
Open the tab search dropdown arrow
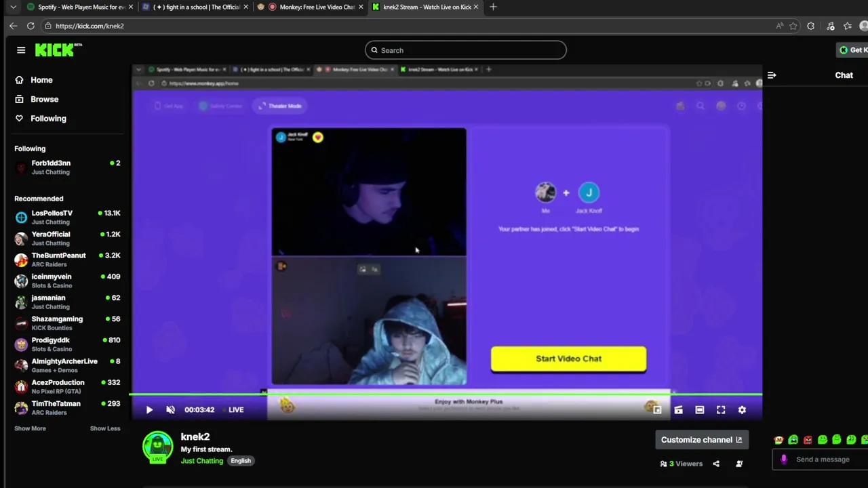13,7
